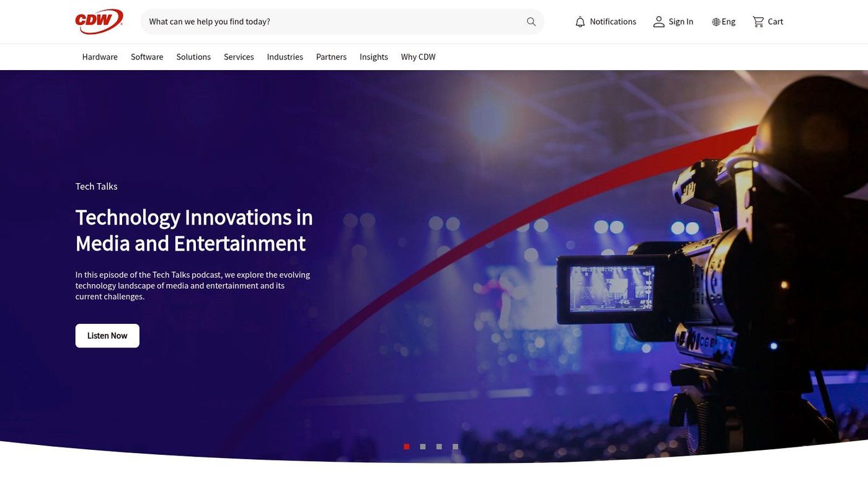Screen dimensions: 868x489
Task: Open the Industries menu
Action: coord(285,56)
